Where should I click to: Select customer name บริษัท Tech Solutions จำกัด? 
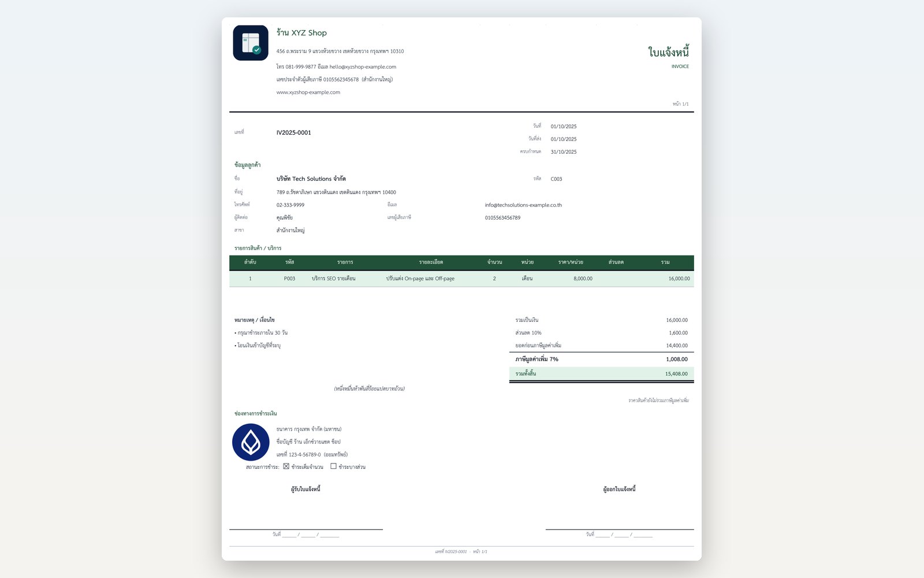(x=311, y=179)
